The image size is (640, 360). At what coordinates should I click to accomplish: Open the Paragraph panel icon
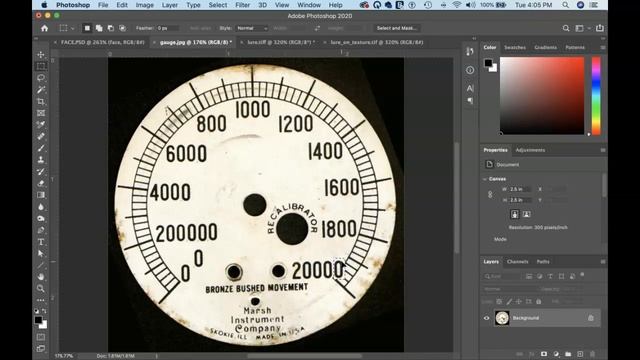pyautogui.click(x=470, y=100)
